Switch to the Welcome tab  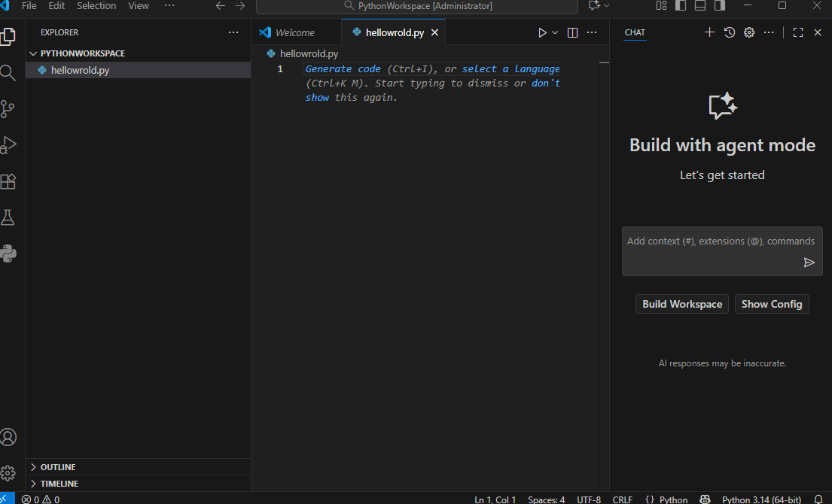[x=297, y=32]
